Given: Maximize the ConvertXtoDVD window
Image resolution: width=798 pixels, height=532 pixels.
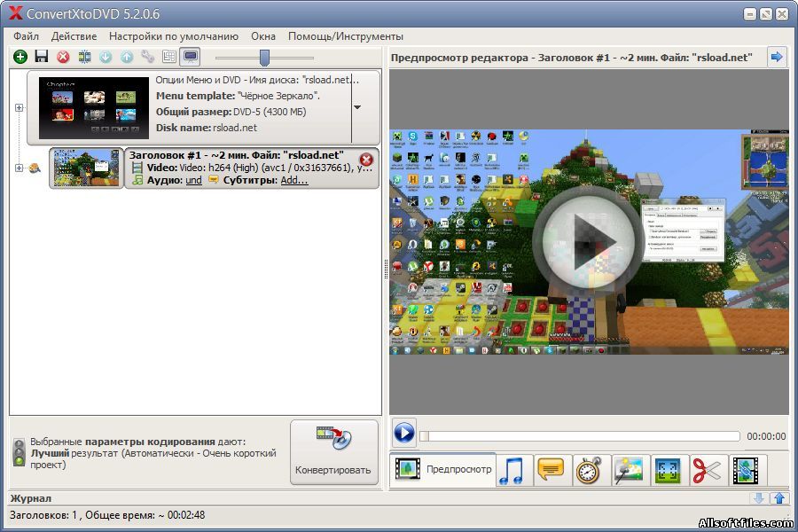Looking at the screenshot, I should (766, 14).
